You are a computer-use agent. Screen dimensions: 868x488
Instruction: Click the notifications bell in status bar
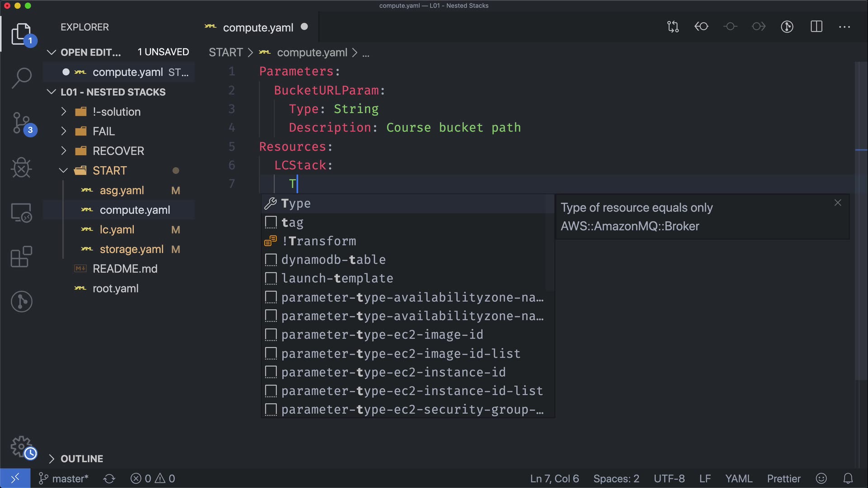[848, 479]
